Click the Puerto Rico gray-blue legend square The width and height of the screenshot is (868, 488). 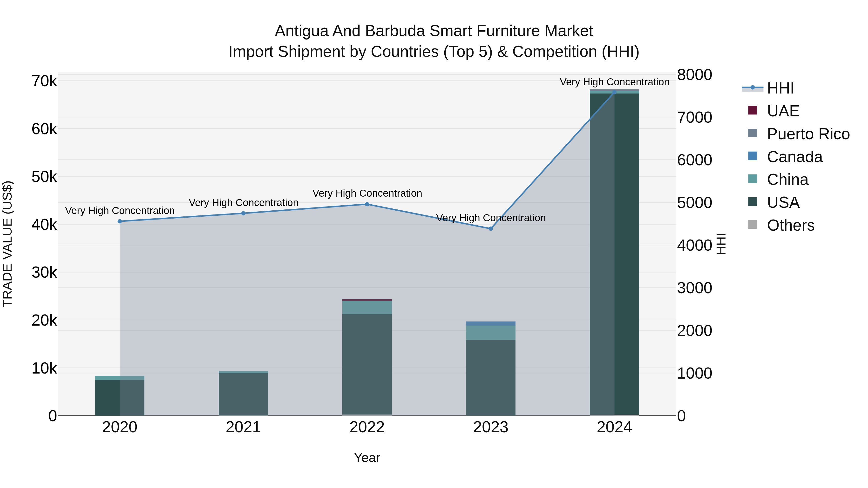753,133
